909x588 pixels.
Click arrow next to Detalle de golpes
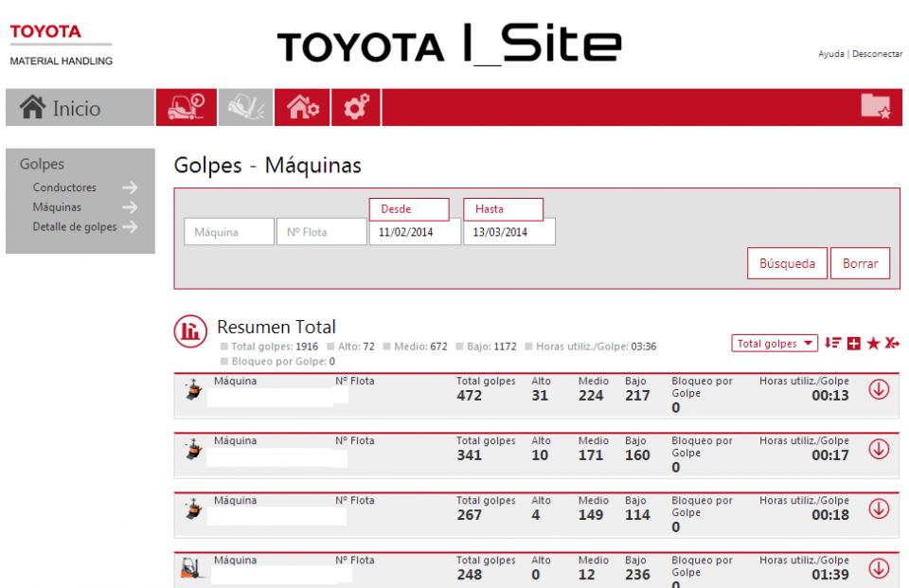130,226
